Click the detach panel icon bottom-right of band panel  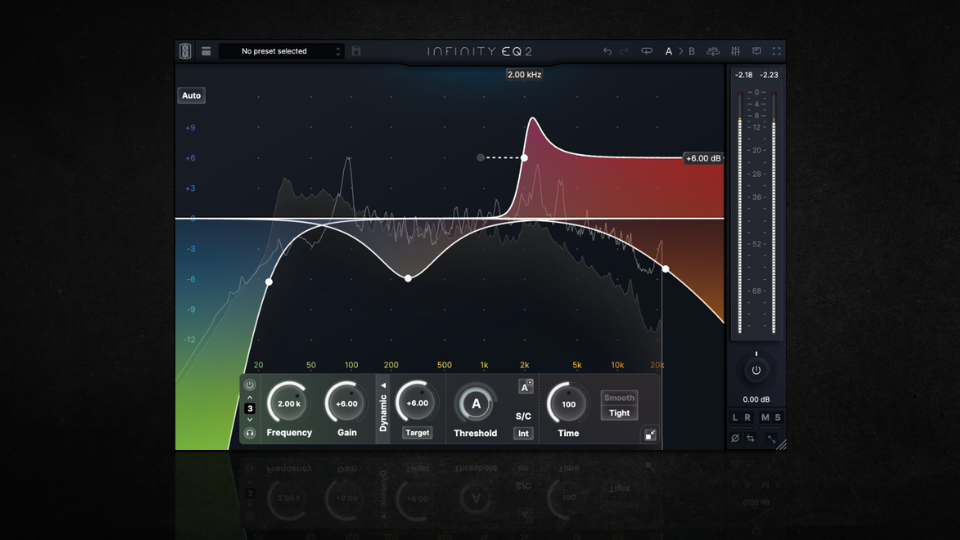(x=650, y=435)
